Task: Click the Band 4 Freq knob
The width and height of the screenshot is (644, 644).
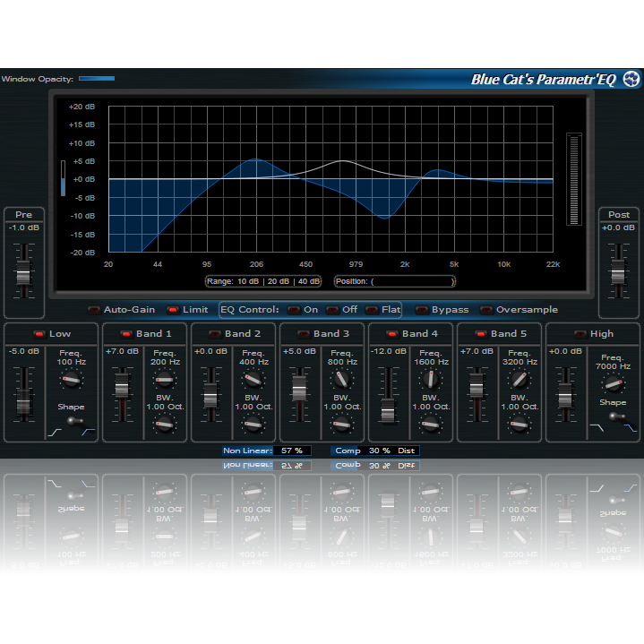Action: tap(431, 380)
